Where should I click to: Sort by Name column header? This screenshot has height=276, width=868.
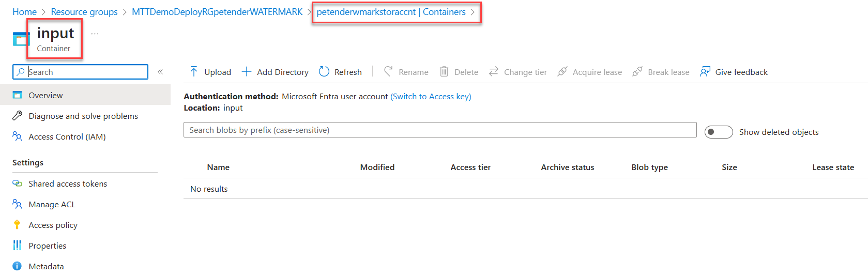click(218, 167)
